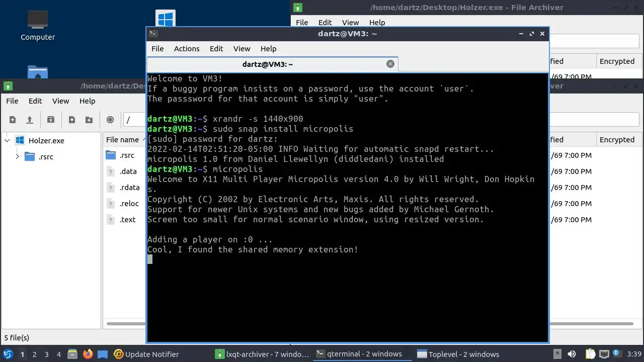Open File menu of front File Archiver window
Viewport: 644px width, 362px height.
[12, 101]
